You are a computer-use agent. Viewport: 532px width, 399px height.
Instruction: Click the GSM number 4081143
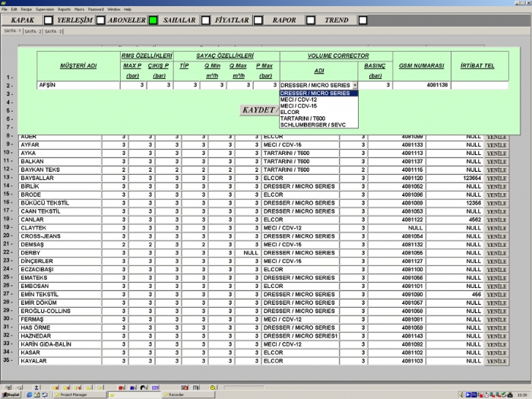tap(412, 336)
